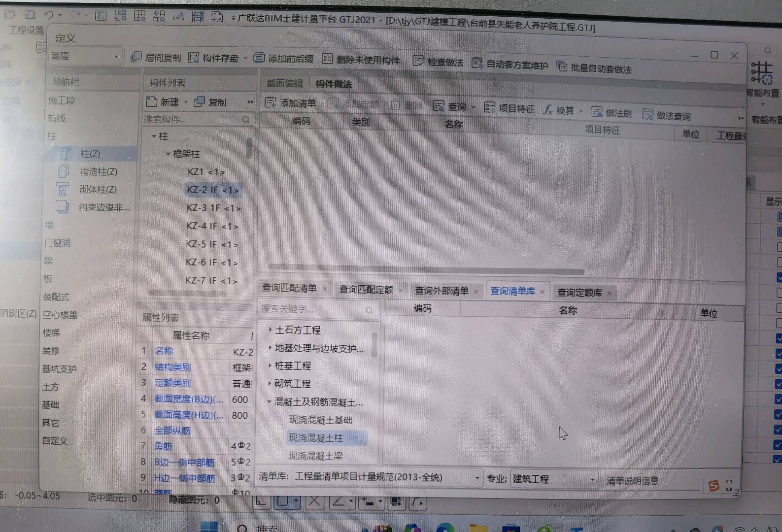Click the Sogou input method S icon
This screenshot has height=532, width=782.
(x=713, y=486)
